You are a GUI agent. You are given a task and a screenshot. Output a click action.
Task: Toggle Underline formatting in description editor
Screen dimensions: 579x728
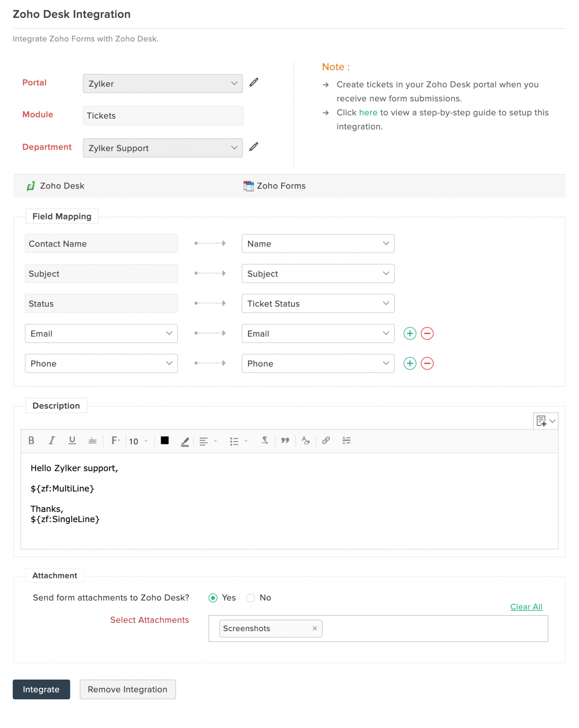72,441
